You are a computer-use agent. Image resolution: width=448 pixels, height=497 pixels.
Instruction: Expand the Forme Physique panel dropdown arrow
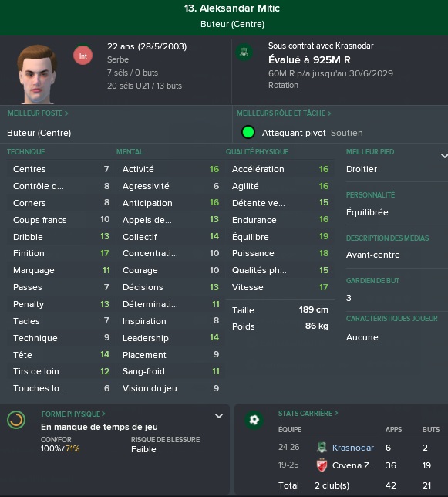tap(219, 416)
